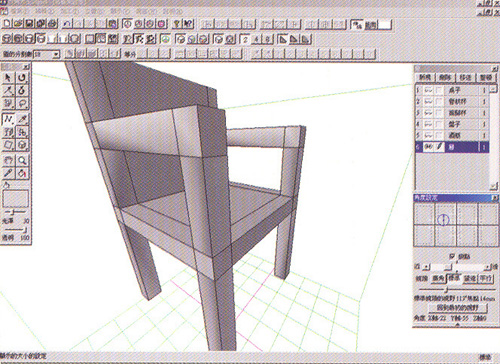Viewport: 500px width, 364px height.
Task: Click the return to initial view button
Action: (x=458, y=307)
